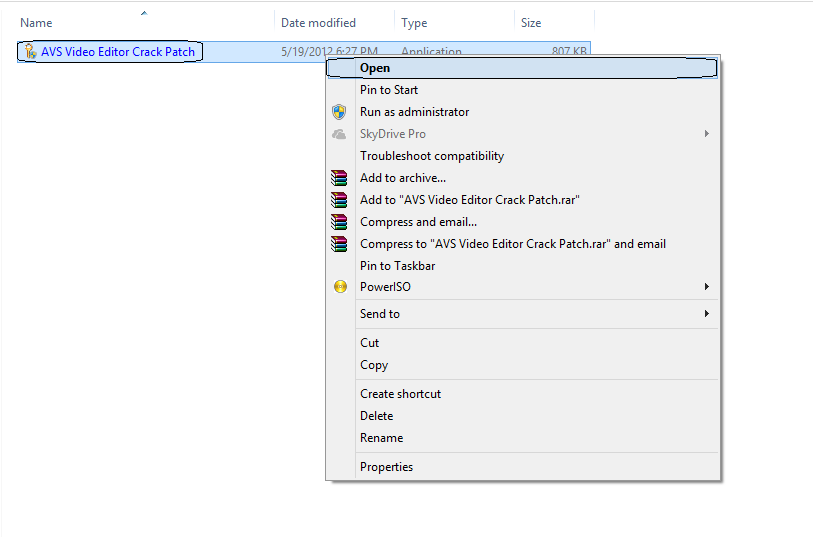Select the AVS Video Editor Crack Patch file name

[118, 52]
